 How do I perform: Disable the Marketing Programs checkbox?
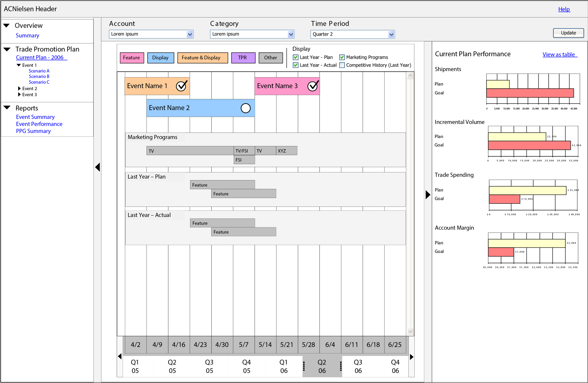point(342,57)
